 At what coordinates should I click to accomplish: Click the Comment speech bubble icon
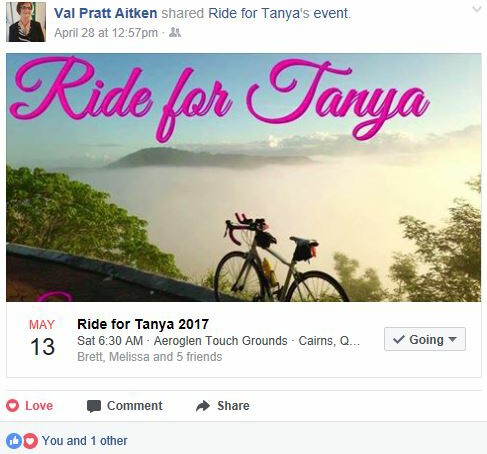pos(94,406)
